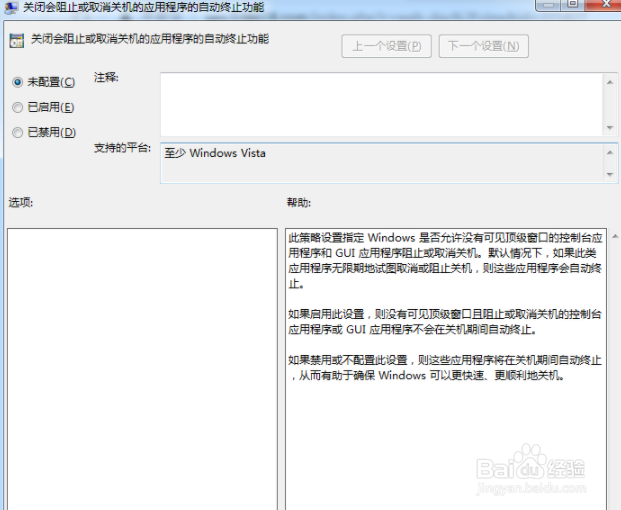
Task: Click the 支持的平台 box scroll up arrow
Action: click(x=610, y=152)
